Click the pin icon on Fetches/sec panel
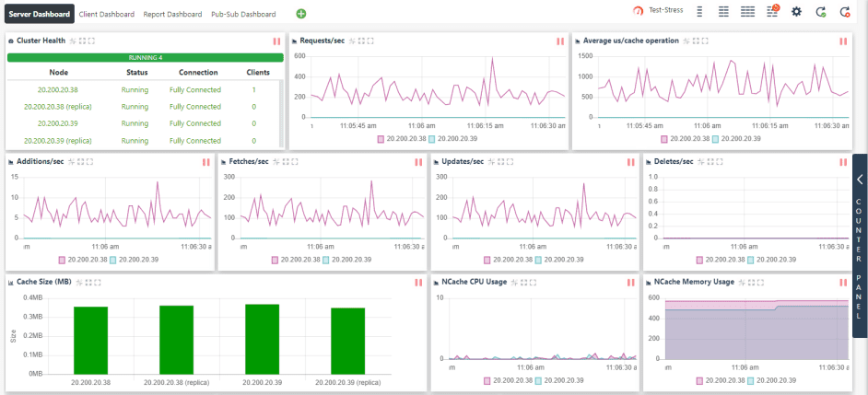Image resolution: width=868 pixels, height=395 pixels. click(276, 162)
